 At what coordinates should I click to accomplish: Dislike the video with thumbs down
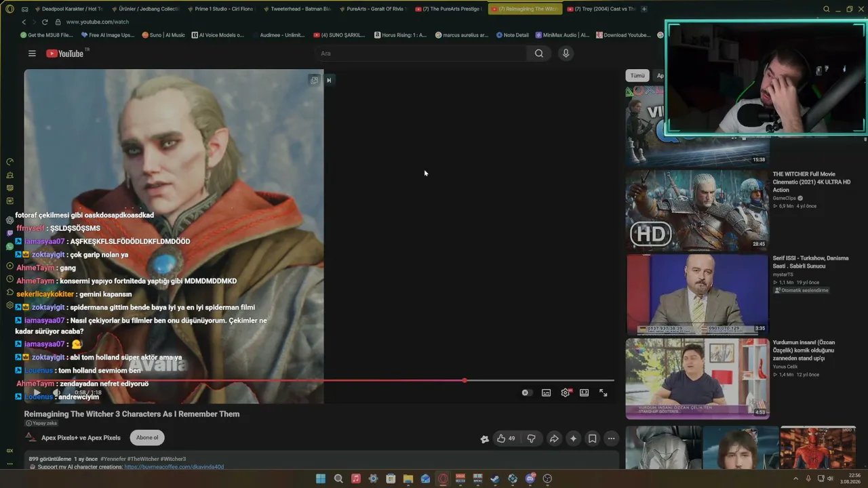pyautogui.click(x=532, y=439)
